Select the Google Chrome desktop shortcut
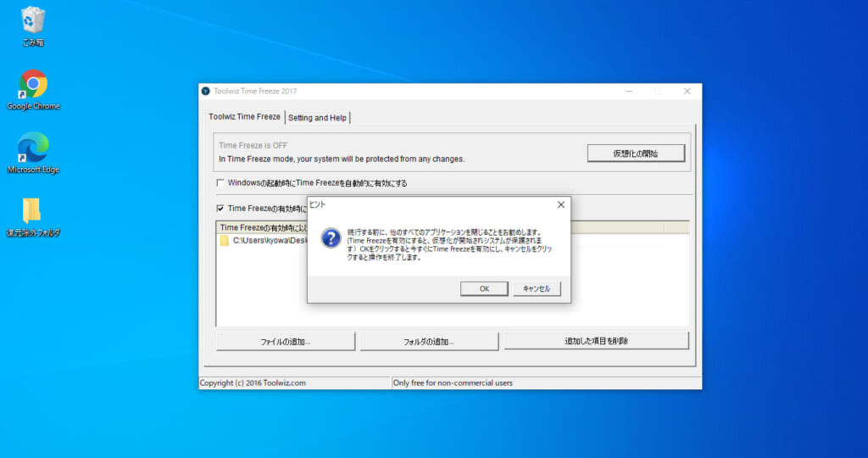Viewport: 868px width, 458px height. [33, 89]
